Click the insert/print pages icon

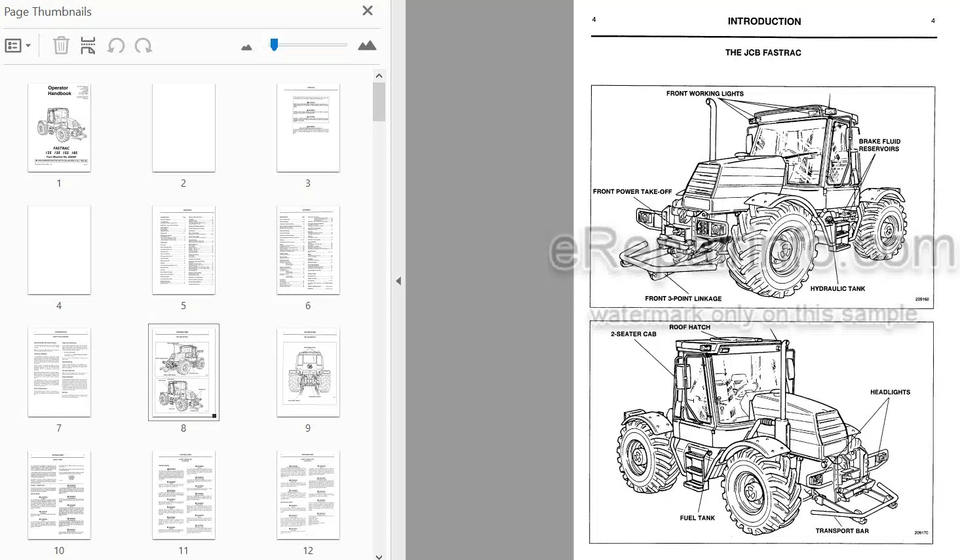tap(88, 45)
